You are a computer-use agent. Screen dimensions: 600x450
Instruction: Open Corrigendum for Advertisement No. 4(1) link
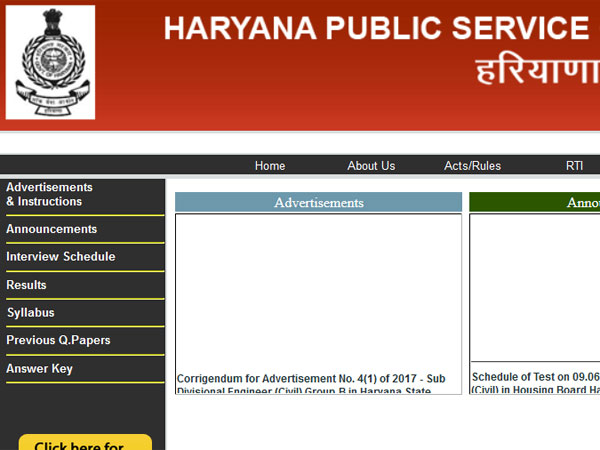(x=310, y=380)
